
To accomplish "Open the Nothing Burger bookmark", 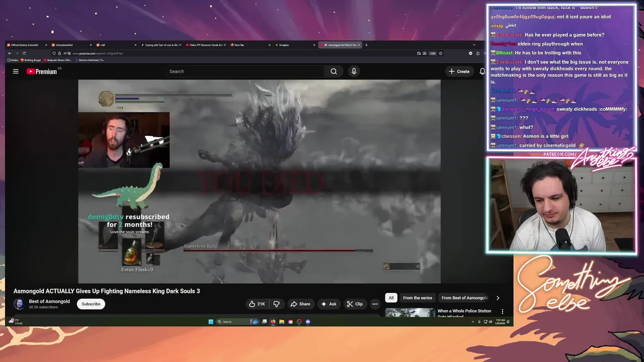I will tap(31, 60).
